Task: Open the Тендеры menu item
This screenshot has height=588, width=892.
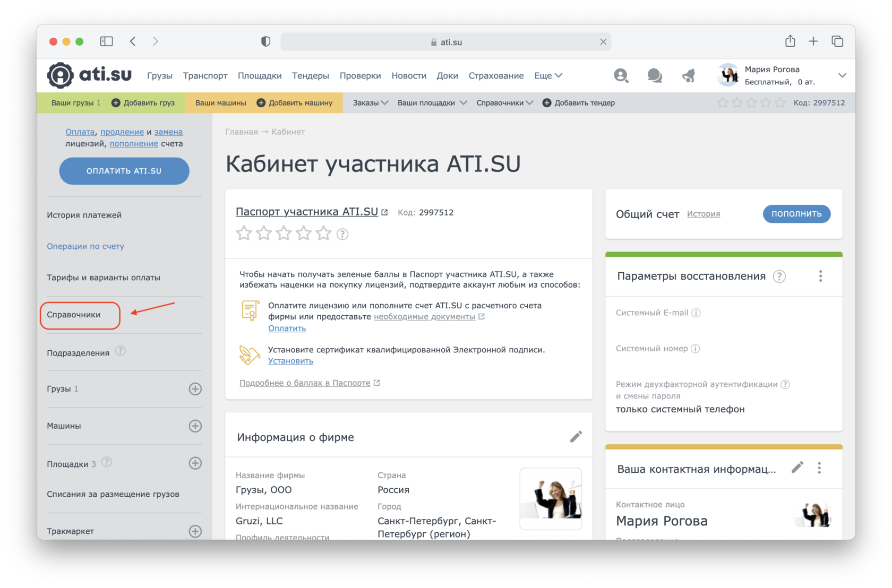Action: tap(311, 76)
